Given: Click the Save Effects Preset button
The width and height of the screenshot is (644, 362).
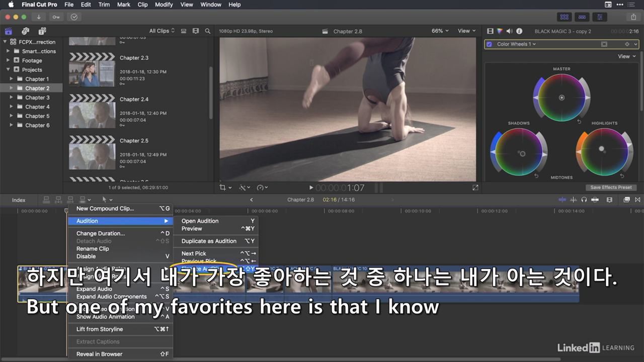Looking at the screenshot, I should click(611, 188).
